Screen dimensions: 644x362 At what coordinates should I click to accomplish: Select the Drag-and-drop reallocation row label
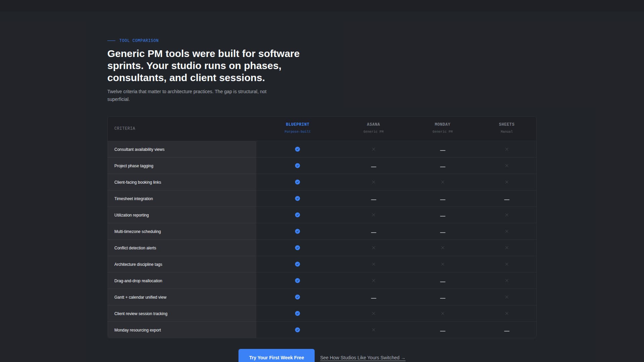click(138, 281)
